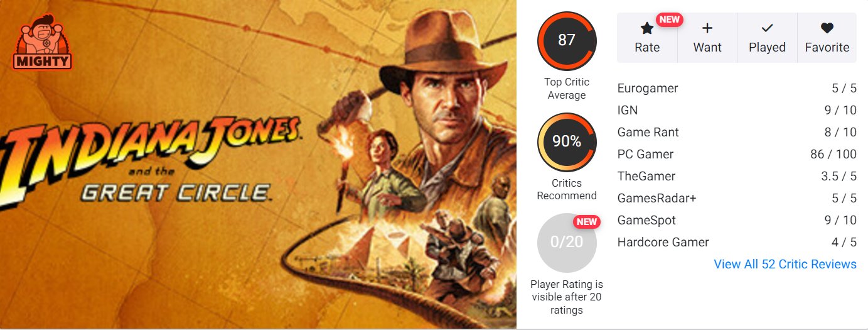Image resolution: width=868 pixels, height=330 pixels.
Task: Open the IGN review entry
Action: pos(737,111)
